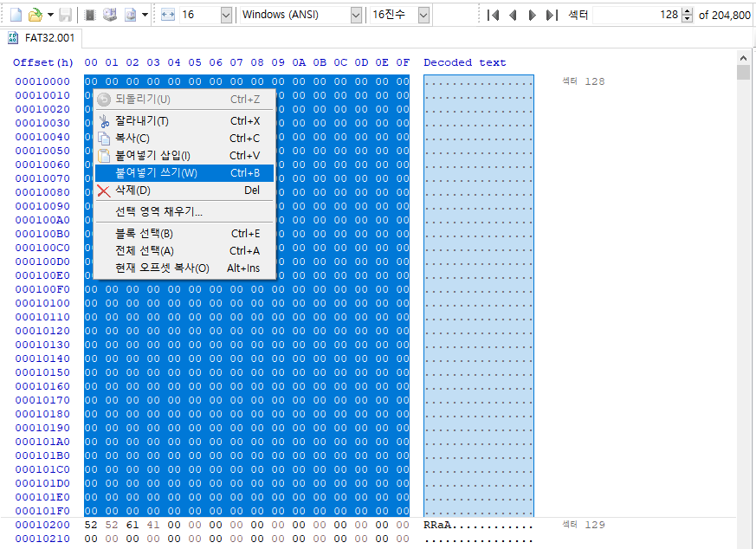Click the red X icon beside 삭제
The image size is (756, 549).
click(x=104, y=191)
